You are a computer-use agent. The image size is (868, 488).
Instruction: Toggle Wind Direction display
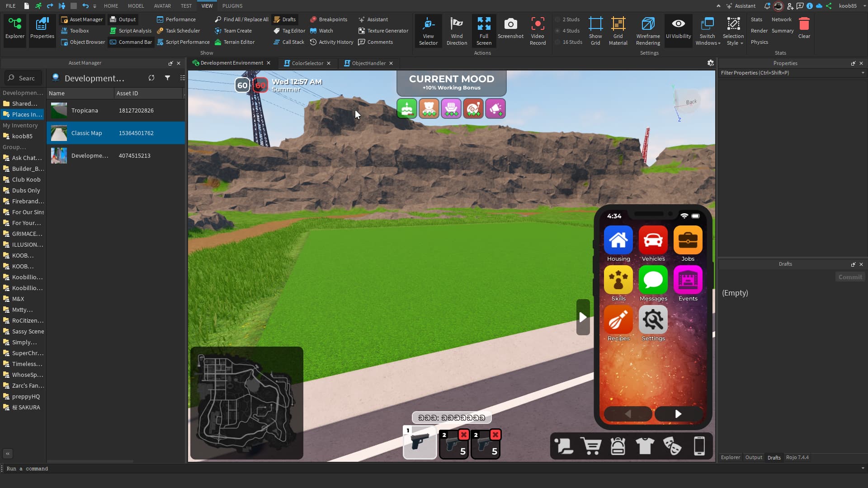(457, 31)
